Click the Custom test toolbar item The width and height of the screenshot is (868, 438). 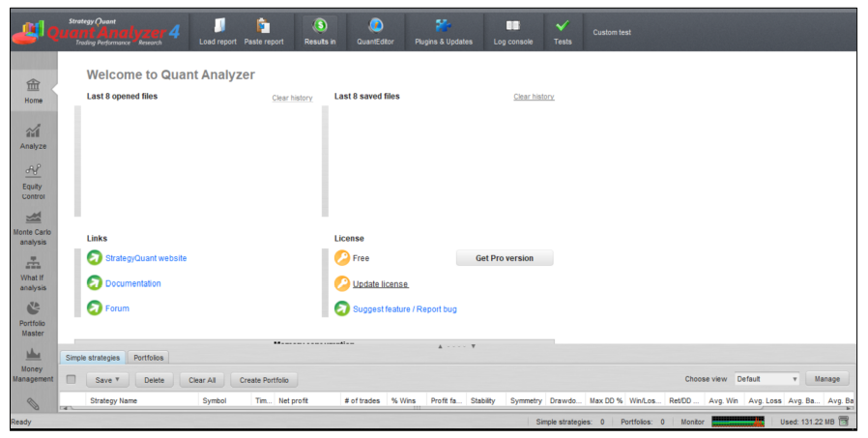[x=612, y=32]
